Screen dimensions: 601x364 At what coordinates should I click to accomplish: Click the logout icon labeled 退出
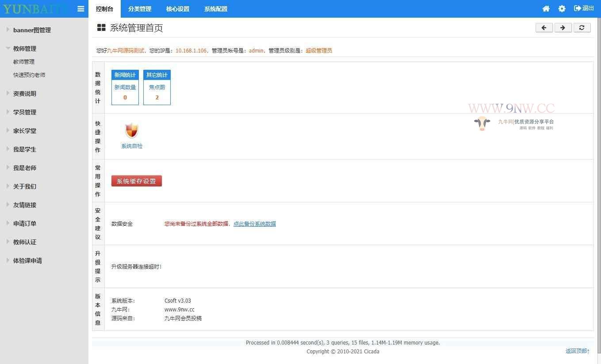584,8
